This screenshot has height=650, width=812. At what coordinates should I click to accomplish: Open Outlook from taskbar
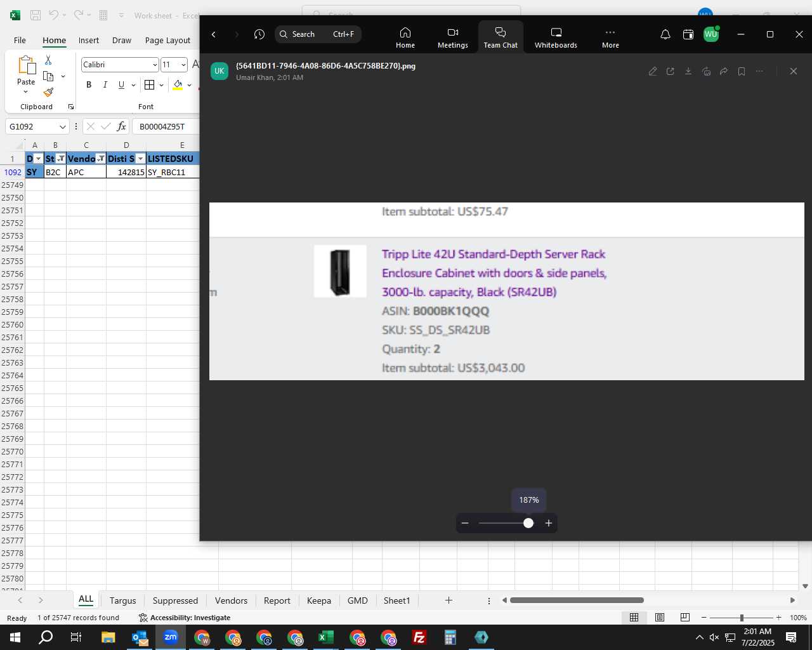pos(140,637)
